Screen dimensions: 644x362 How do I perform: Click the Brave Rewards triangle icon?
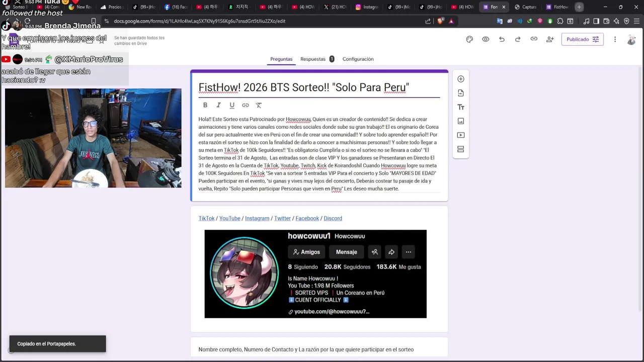click(x=451, y=21)
